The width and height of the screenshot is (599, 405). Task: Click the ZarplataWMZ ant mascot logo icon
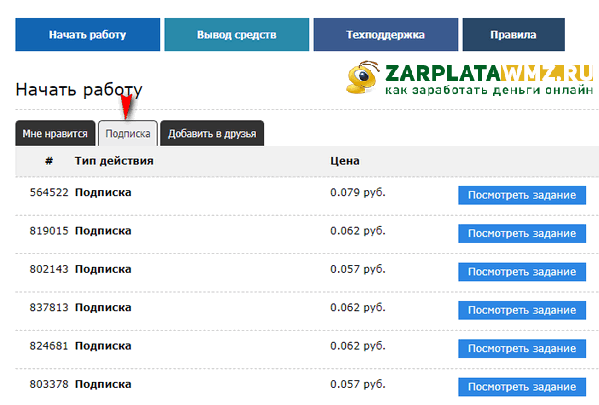363,77
